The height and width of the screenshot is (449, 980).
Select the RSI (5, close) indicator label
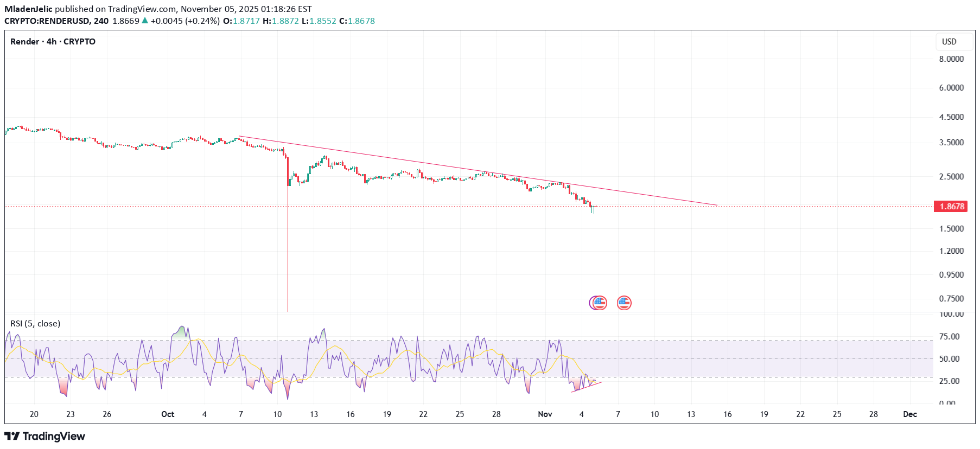coord(35,324)
